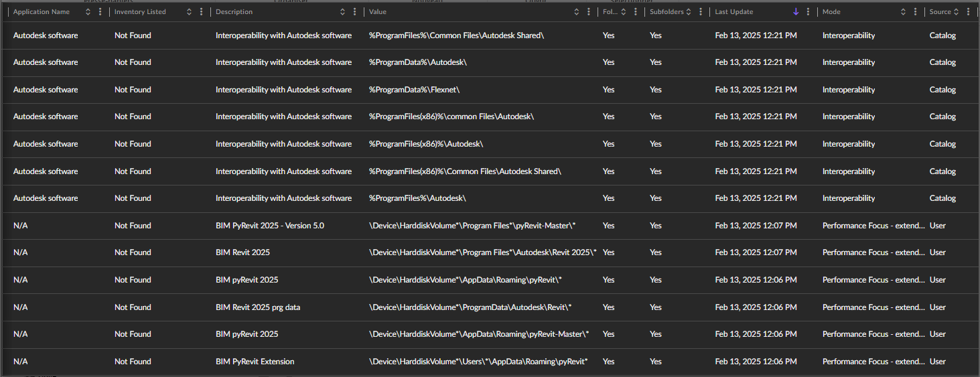The image size is (980, 377).
Task: Click the BIM PyRevit 2025 - Version 5.0 entry
Action: (269, 226)
